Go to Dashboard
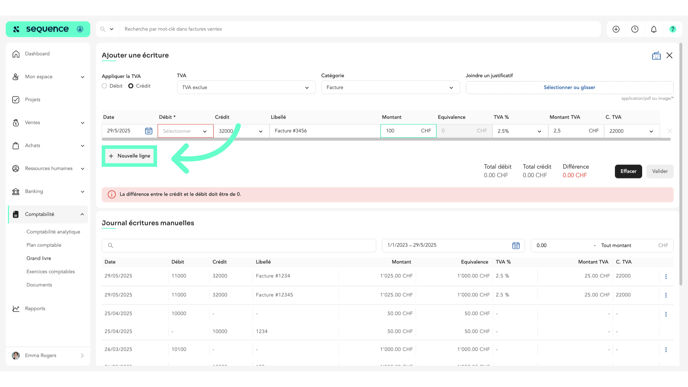 point(37,54)
